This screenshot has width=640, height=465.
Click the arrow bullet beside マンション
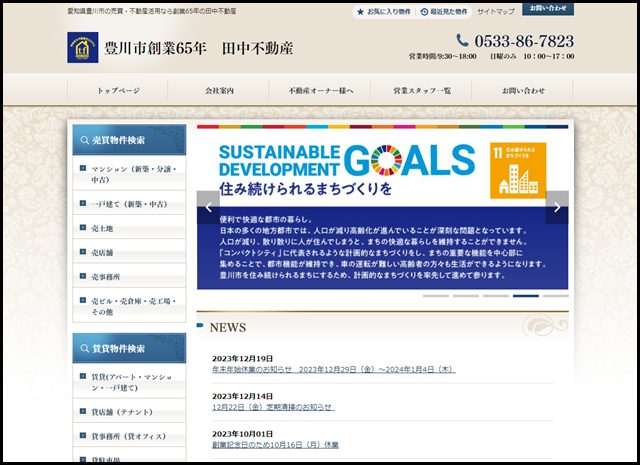(x=83, y=168)
